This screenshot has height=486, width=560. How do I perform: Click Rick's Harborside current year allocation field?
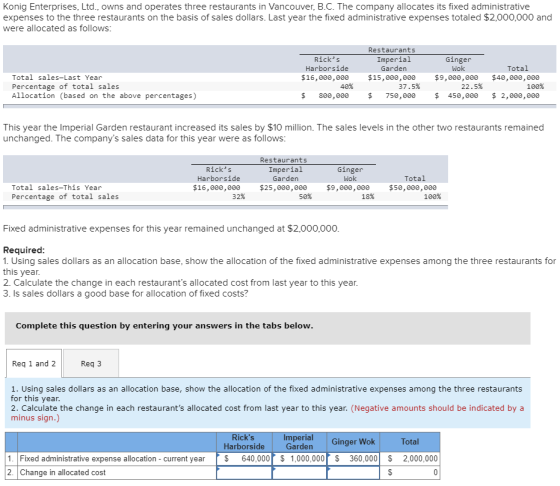pyautogui.click(x=244, y=459)
